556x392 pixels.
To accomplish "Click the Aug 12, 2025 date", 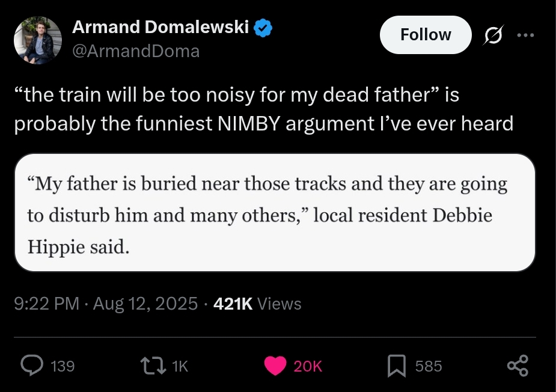I will pos(145,304).
